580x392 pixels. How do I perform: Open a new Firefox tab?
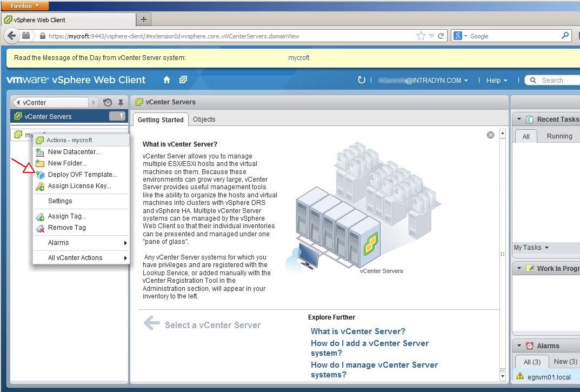144,19
